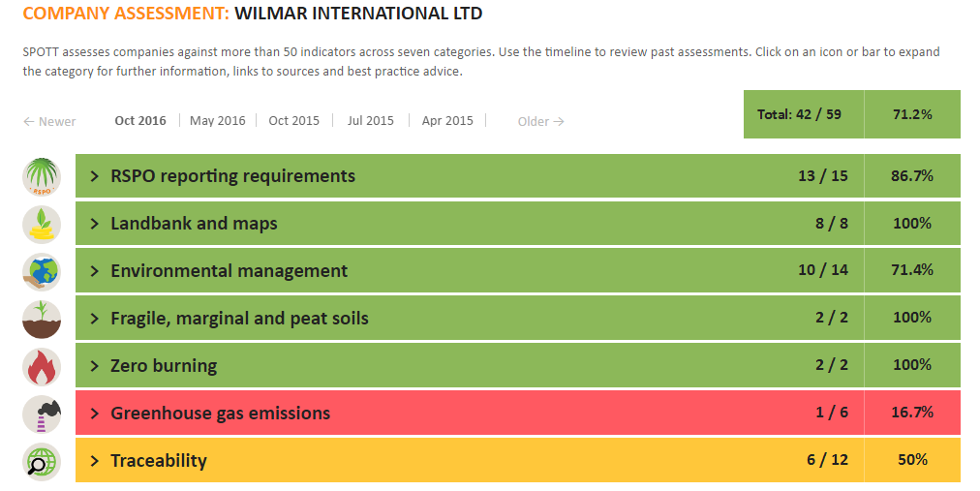Click the 16.7% Greenhouse gas percentage

(912, 413)
